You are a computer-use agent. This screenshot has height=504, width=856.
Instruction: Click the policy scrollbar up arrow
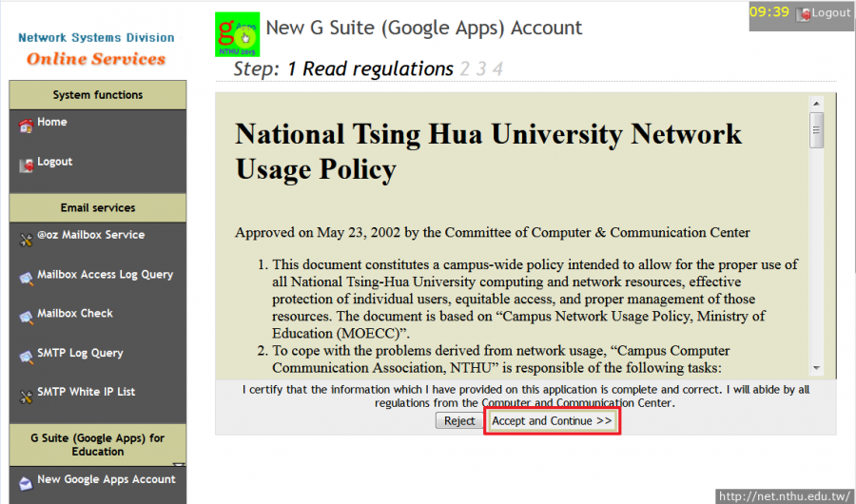[x=816, y=103]
